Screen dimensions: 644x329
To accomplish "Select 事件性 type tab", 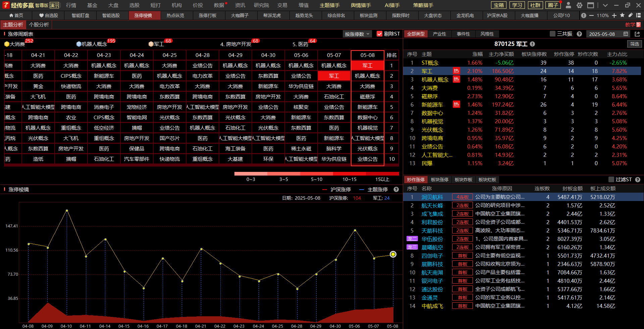I will tap(463, 34).
